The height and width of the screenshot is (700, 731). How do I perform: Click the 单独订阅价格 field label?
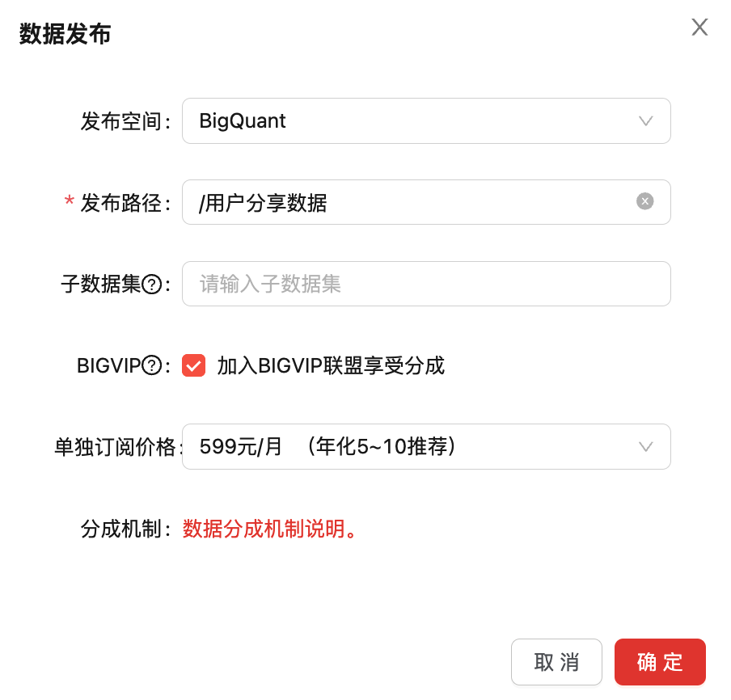[x=116, y=447]
